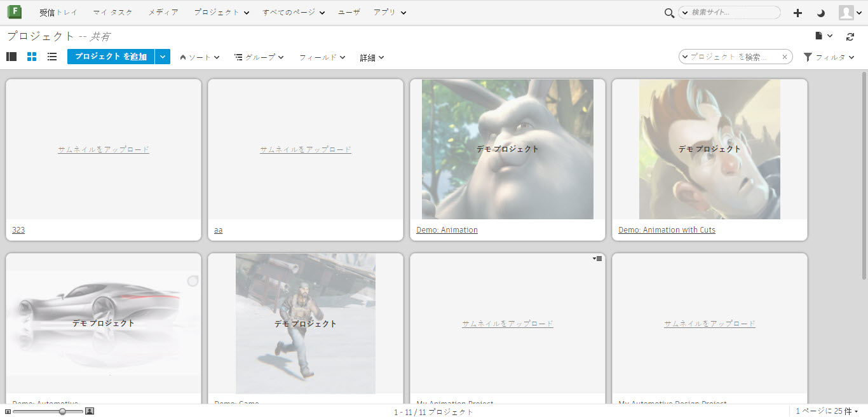This screenshot has width=868, height=417.
Task: Open the dark mode toggle in the header
Action: pyautogui.click(x=820, y=12)
